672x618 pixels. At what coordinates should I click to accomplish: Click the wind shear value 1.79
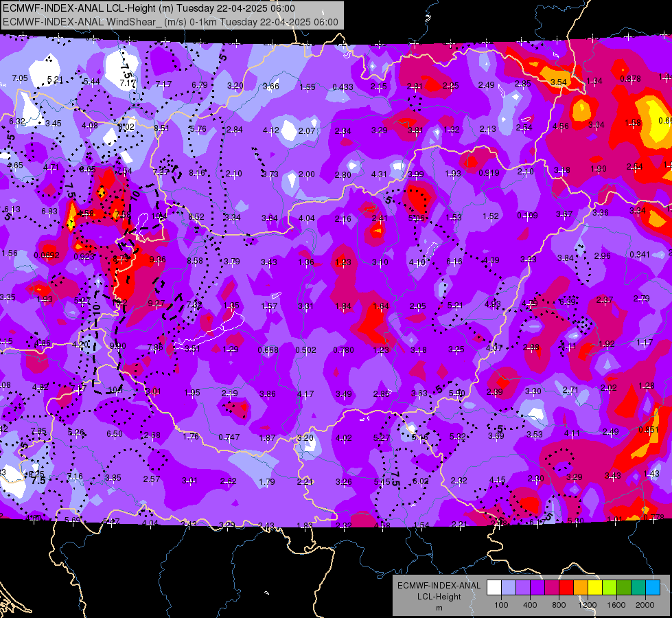point(266,481)
